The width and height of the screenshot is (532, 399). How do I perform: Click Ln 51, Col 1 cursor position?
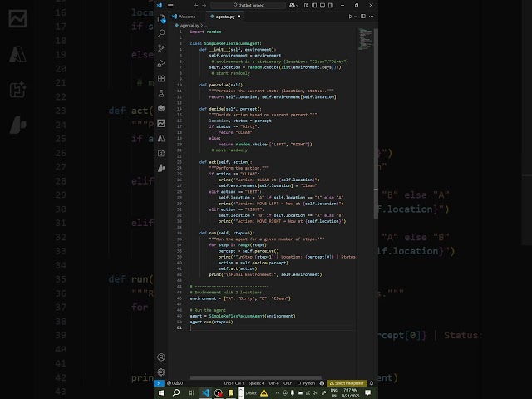tap(234, 383)
